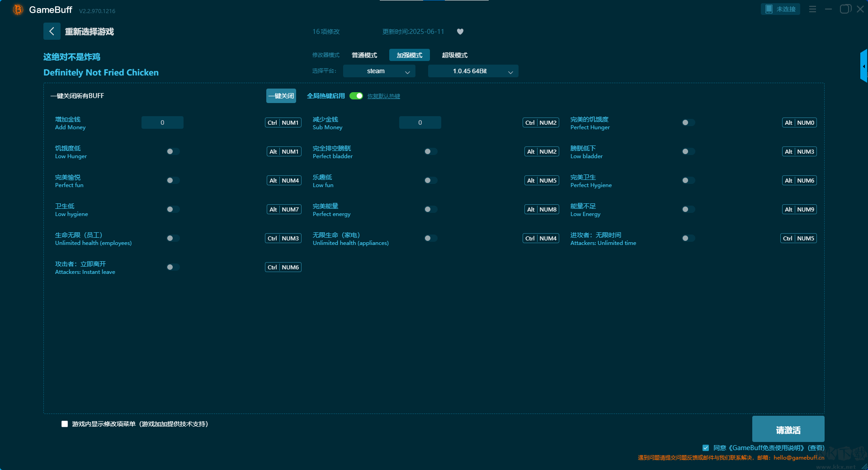Click the restore default hotkeys link
This screenshot has height=470, width=868.
(x=383, y=96)
